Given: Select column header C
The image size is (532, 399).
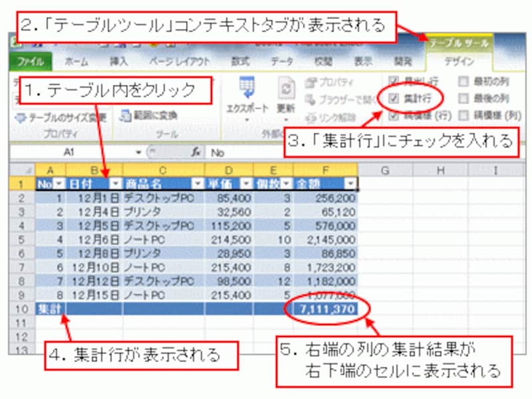Looking at the screenshot, I should pos(163,170).
